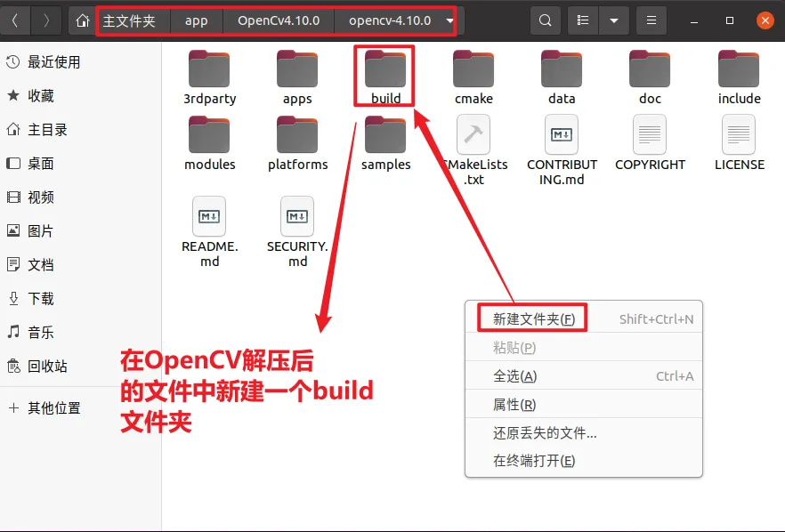
Task: Go forward with the right arrow button
Action: point(46,20)
